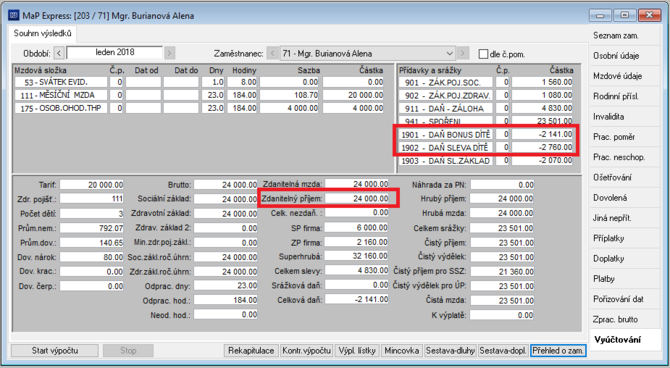Click the Počet dětí field
Screen dimensions: 670x368
point(91,213)
